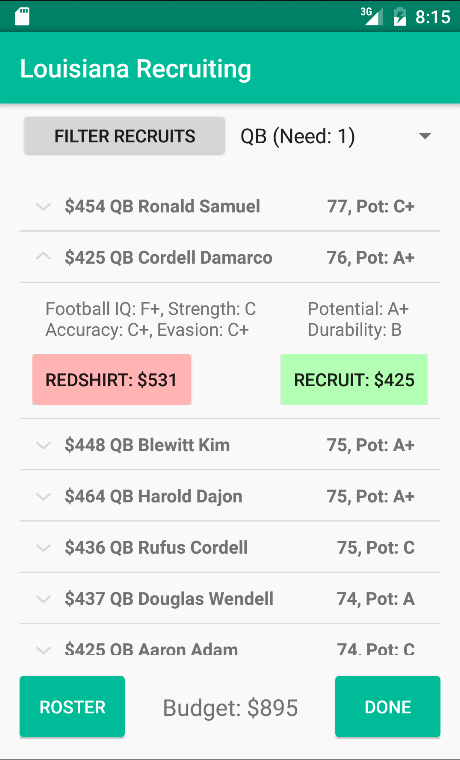Viewport: 460px width, 760px height.
Task: Expand Aaron Adam chevron icon
Action: coord(44,649)
